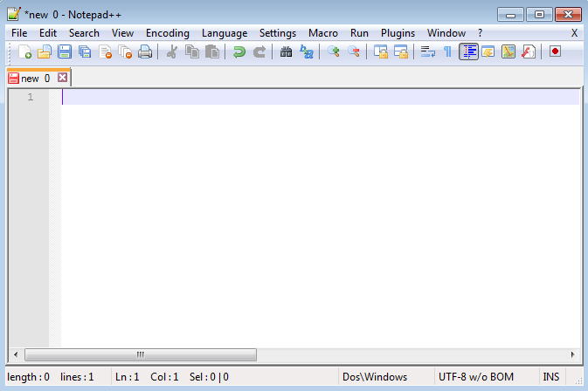Open the Encoding menu

click(x=168, y=33)
